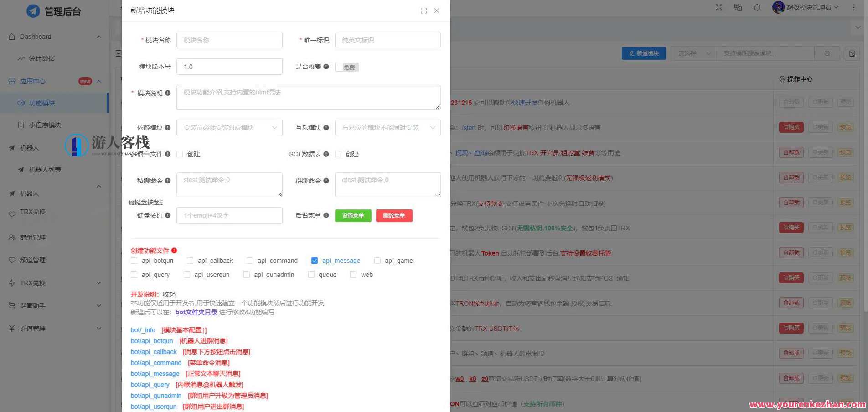Click the notification bell icon
The height and width of the screenshot is (412, 868).
pyautogui.click(x=757, y=7)
